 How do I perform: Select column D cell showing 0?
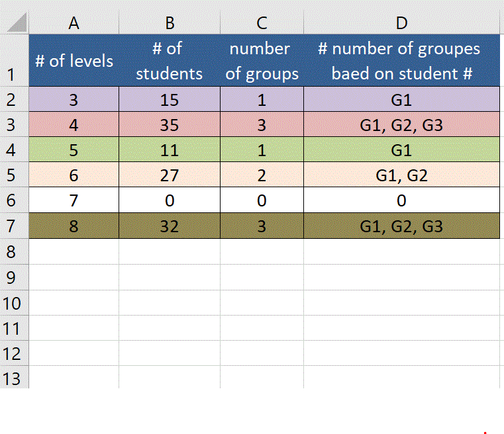[402, 200]
